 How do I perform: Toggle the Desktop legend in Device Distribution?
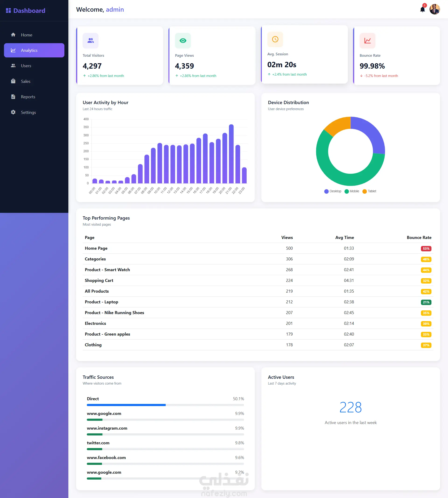(332, 191)
